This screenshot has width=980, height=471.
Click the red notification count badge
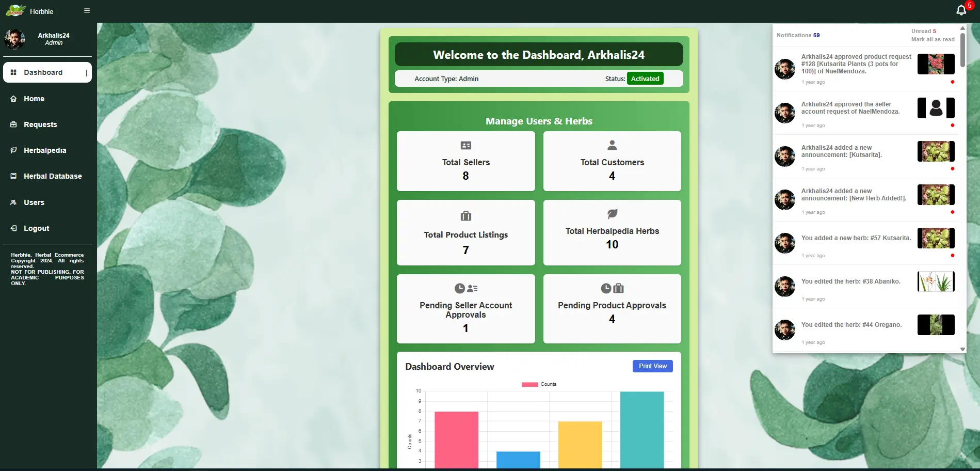click(969, 5)
